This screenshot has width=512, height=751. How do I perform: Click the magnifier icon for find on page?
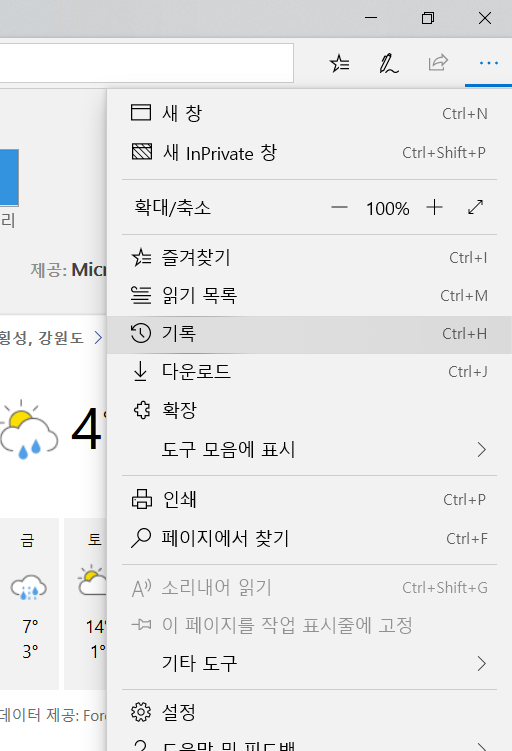tap(141, 538)
